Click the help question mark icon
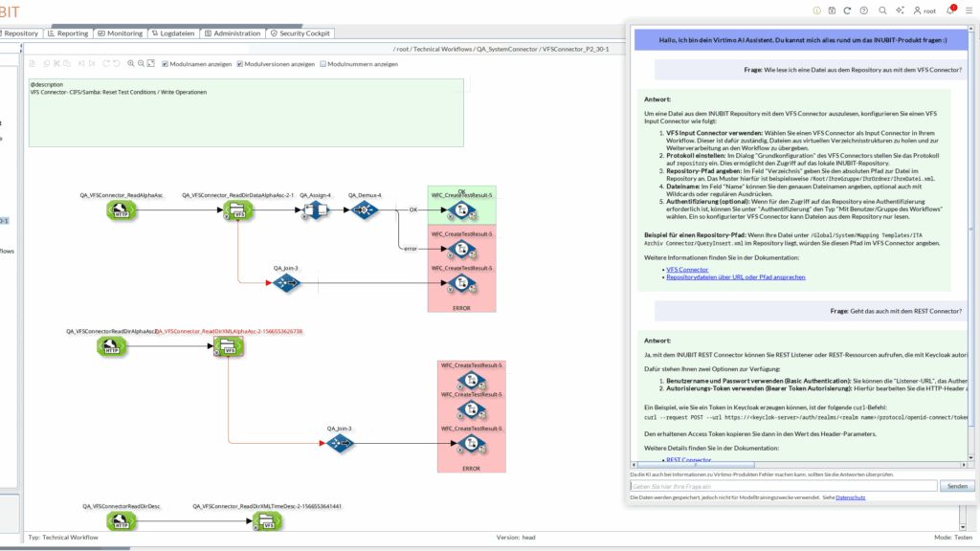This screenshot has height=551, width=980. tap(865, 11)
